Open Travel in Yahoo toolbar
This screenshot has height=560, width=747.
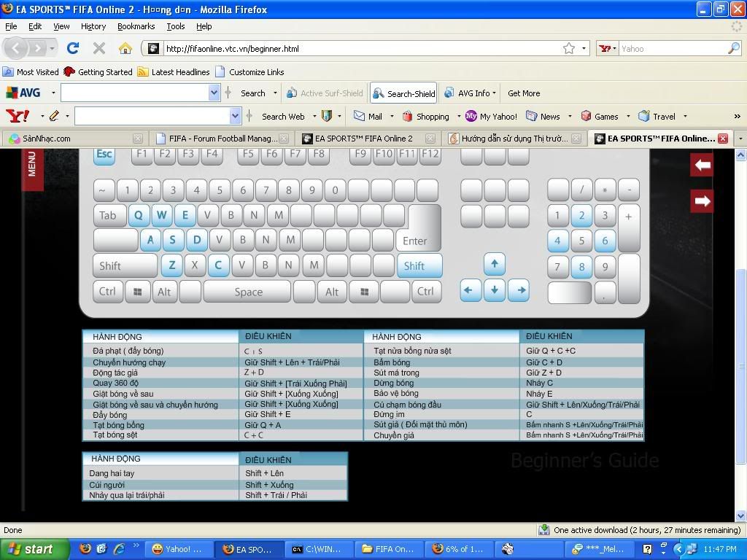click(657, 116)
